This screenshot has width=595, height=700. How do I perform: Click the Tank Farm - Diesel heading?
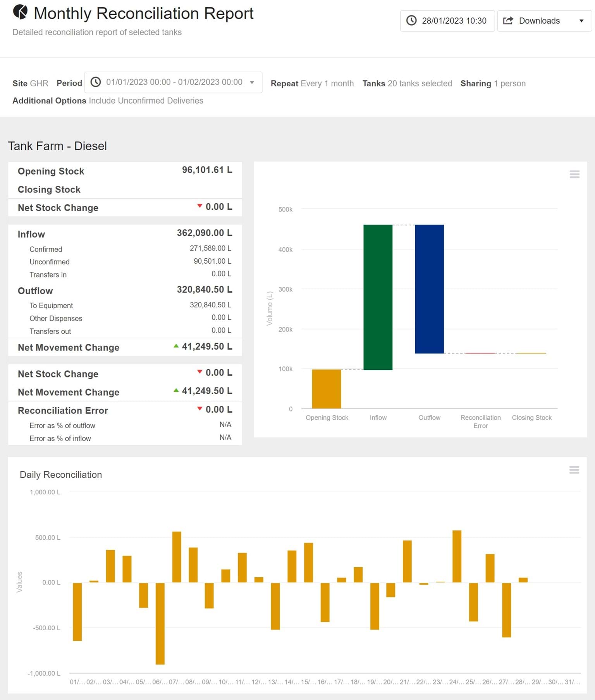[x=57, y=146]
